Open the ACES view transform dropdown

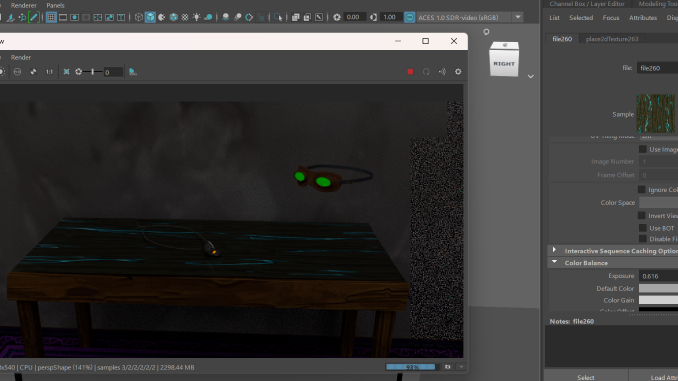coord(518,17)
